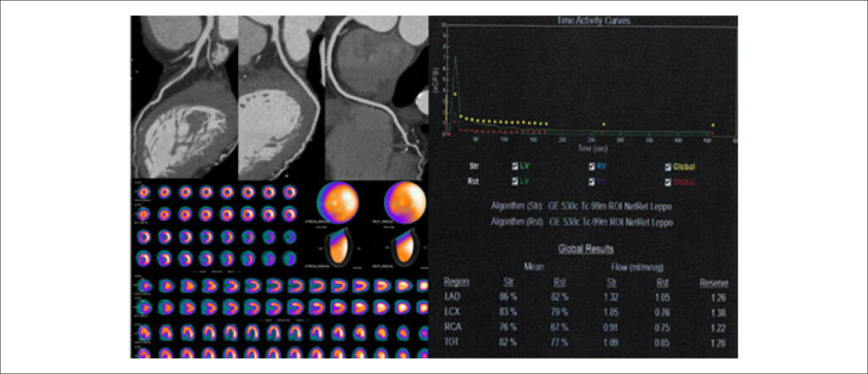The width and height of the screenshot is (868, 374).
Task: Click the RCA rest mean 67 %
Action: (x=559, y=327)
